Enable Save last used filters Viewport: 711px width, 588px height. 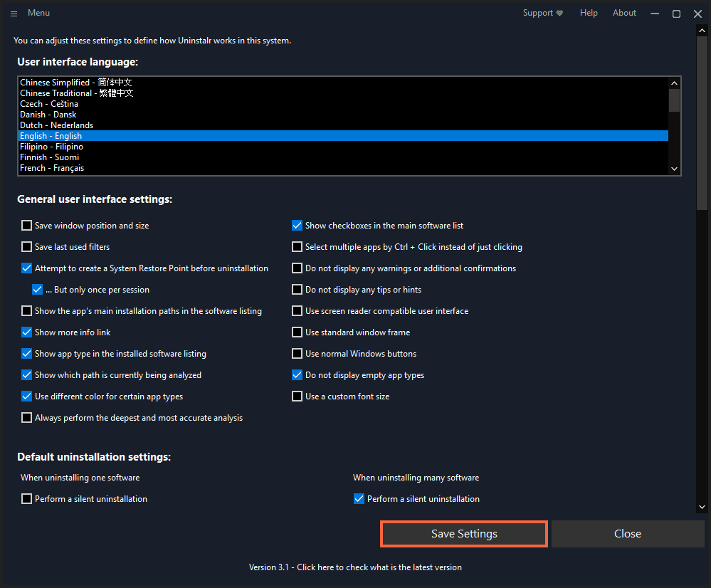click(x=27, y=247)
